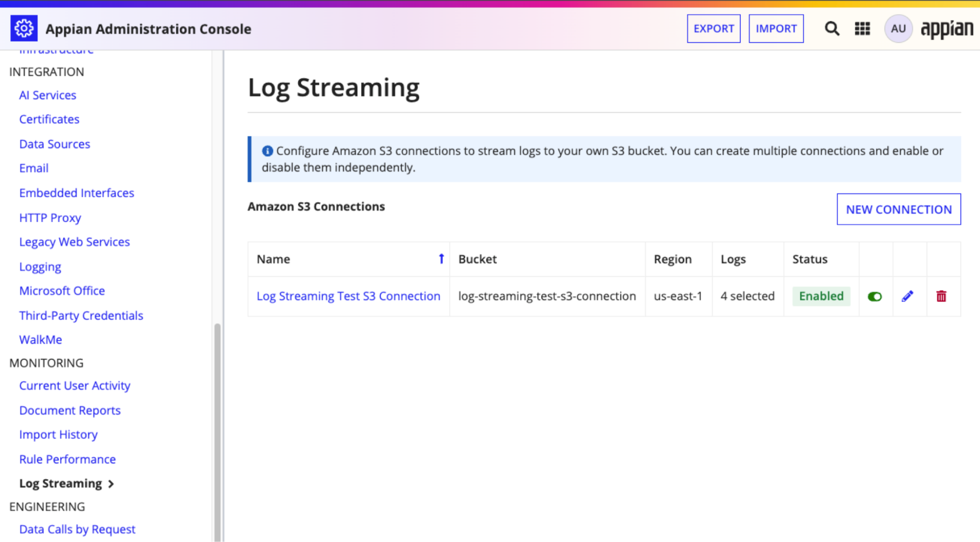This screenshot has width=980, height=542.
Task: Select Log Streaming in sidebar
Action: pos(61,484)
